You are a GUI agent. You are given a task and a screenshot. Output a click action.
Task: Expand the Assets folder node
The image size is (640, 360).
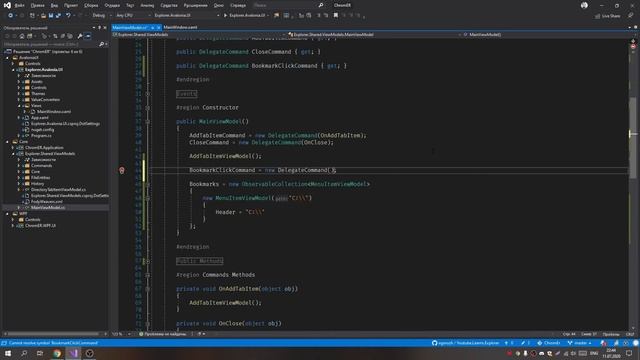(19, 82)
